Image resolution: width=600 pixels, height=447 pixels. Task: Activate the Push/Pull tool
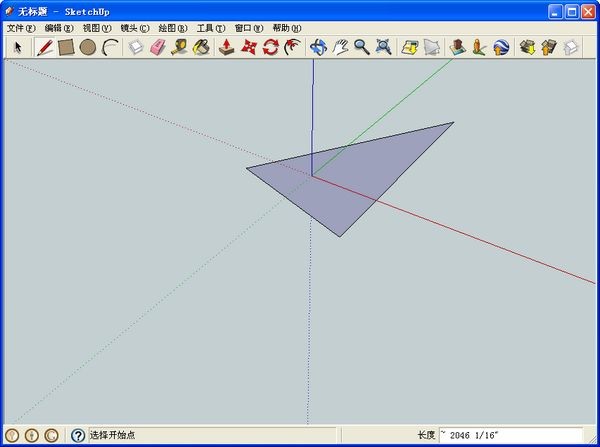[x=228, y=47]
